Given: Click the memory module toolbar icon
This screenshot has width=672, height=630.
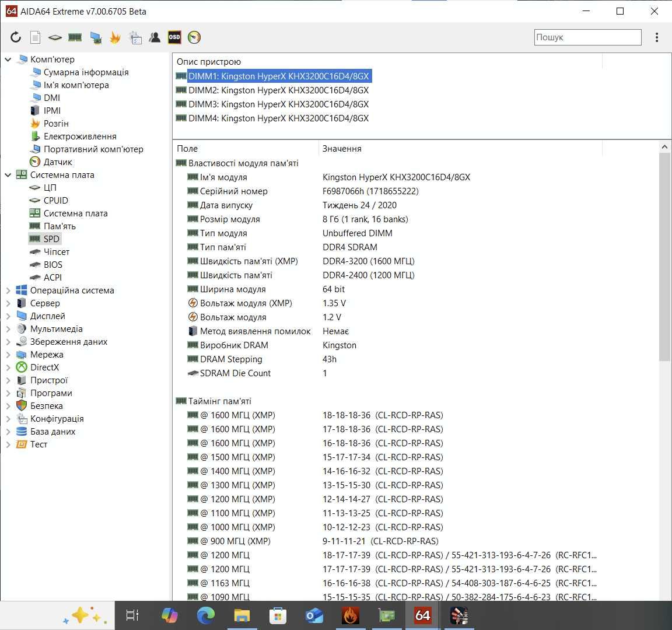Looking at the screenshot, I should (75, 38).
